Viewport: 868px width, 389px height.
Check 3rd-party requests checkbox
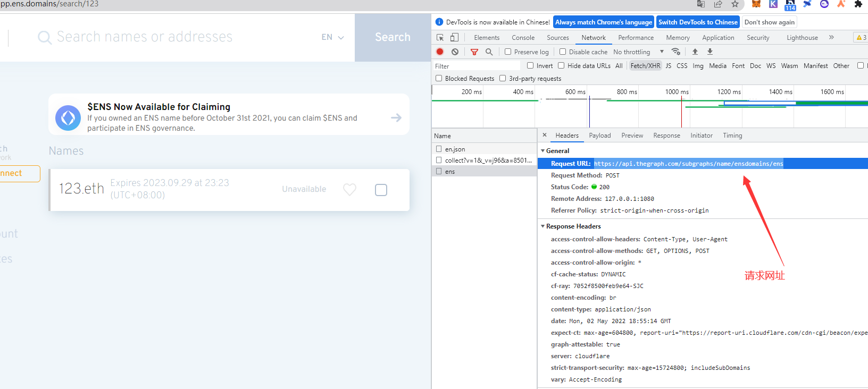(503, 78)
